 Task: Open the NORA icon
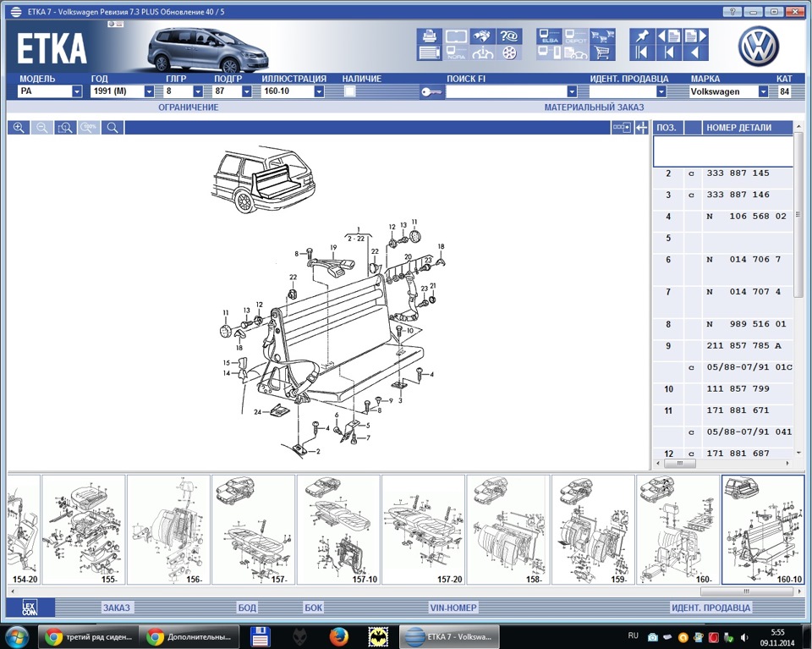coord(456,52)
